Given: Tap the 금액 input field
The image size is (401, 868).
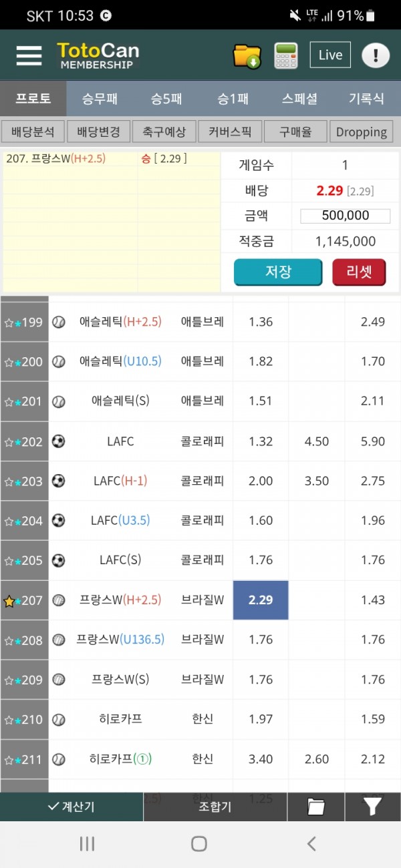Looking at the screenshot, I should [x=345, y=216].
